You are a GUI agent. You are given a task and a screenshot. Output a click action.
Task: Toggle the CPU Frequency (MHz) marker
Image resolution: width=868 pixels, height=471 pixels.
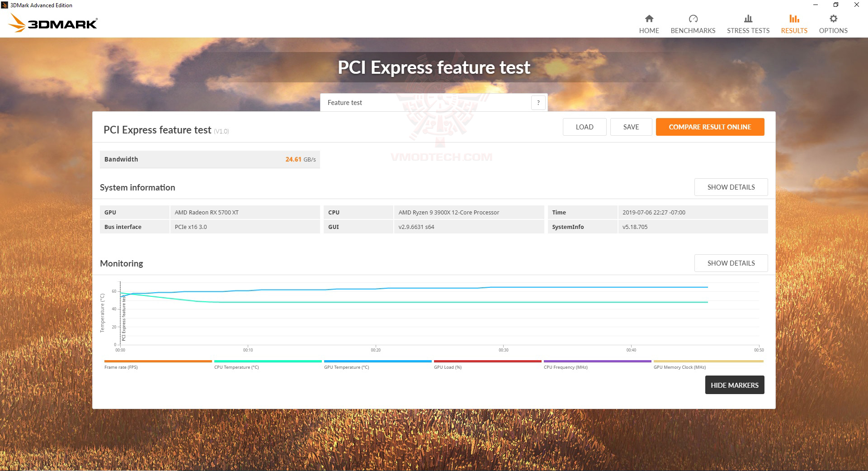click(597, 362)
